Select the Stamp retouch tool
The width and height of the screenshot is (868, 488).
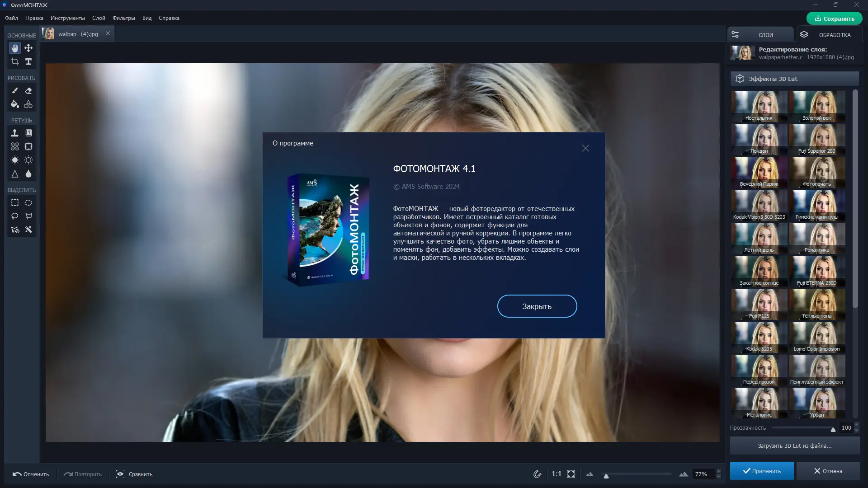tap(15, 133)
